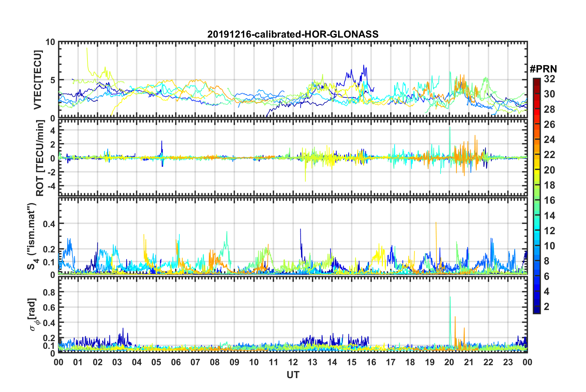Click x-axis hour label 07

(x=195, y=362)
